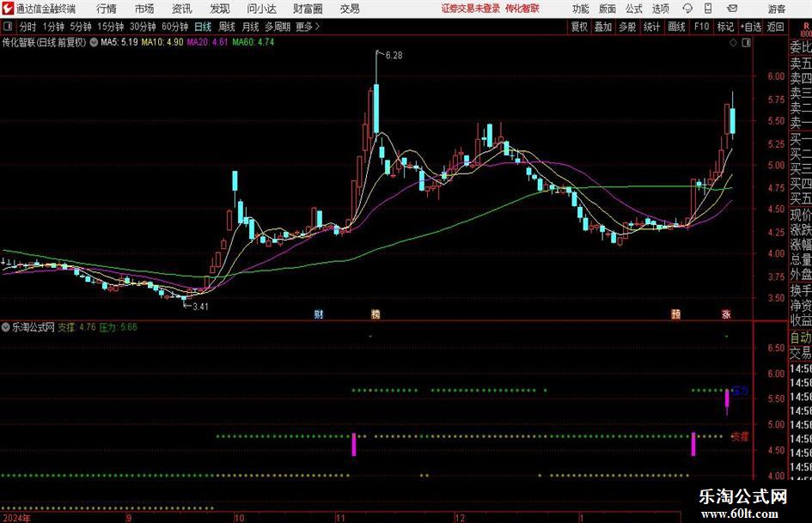Select the 日线 daily period tab
Image resolution: width=812 pixels, height=523 pixels.
coord(203,27)
